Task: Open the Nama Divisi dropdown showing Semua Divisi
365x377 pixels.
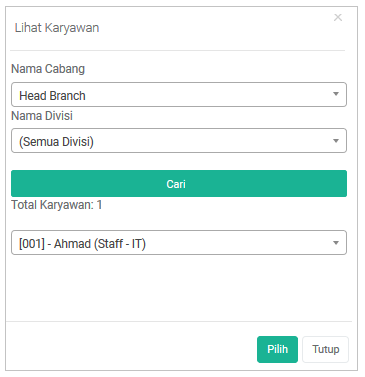Action: coord(179,141)
